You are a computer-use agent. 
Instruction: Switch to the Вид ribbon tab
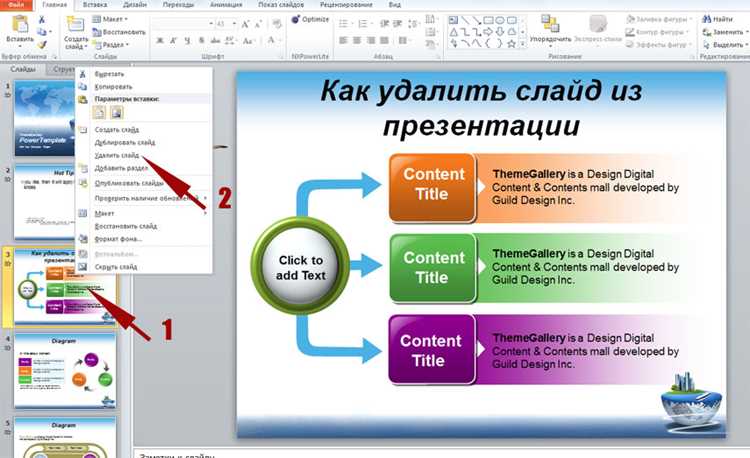395,5
